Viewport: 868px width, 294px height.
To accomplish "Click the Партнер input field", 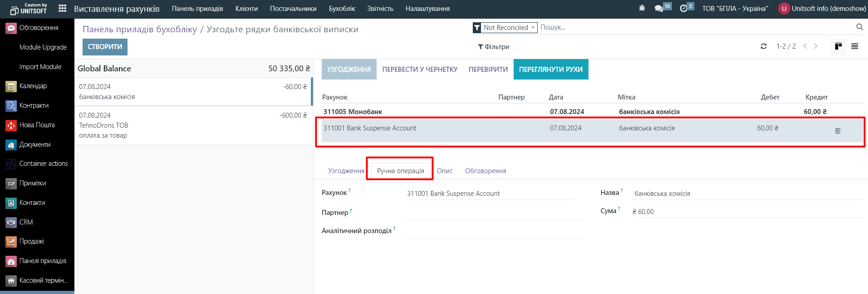I will 494,213.
